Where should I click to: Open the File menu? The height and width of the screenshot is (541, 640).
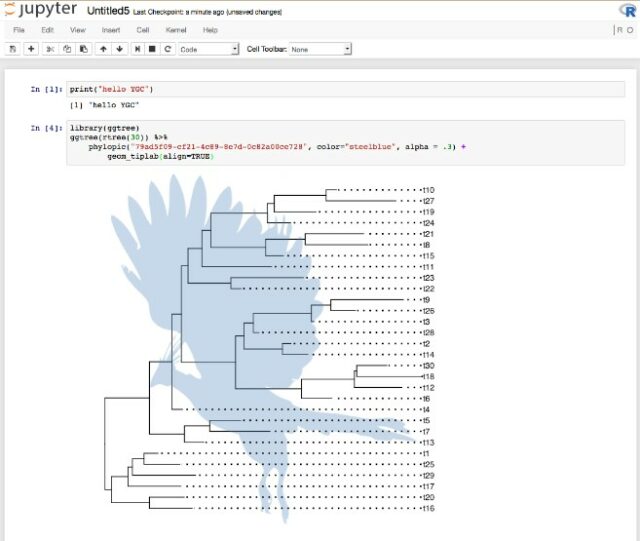19,30
